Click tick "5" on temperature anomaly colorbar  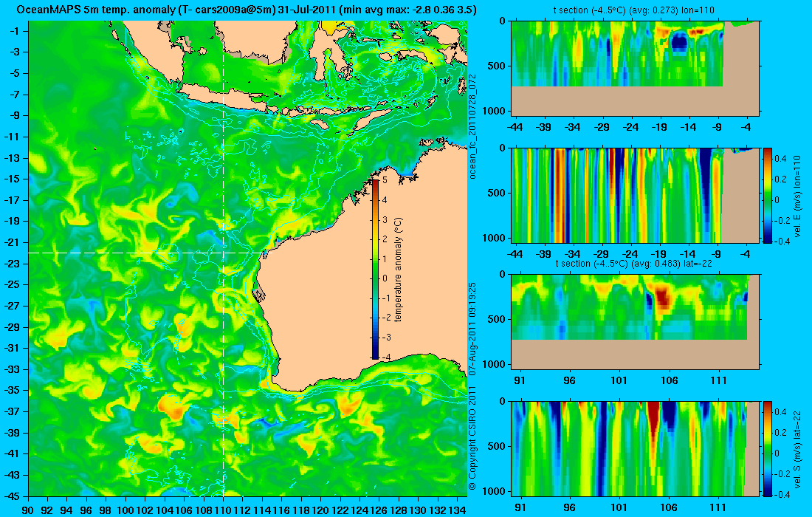pyautogui.click(x=385, y=180)
